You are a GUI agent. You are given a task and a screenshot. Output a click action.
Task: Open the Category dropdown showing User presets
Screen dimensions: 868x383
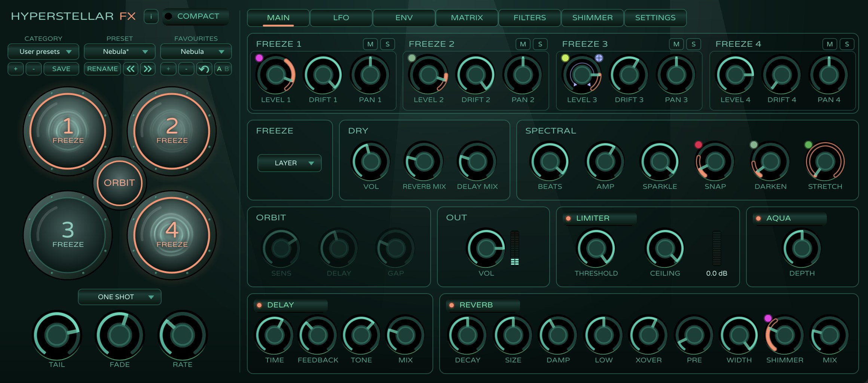point(43,52)
